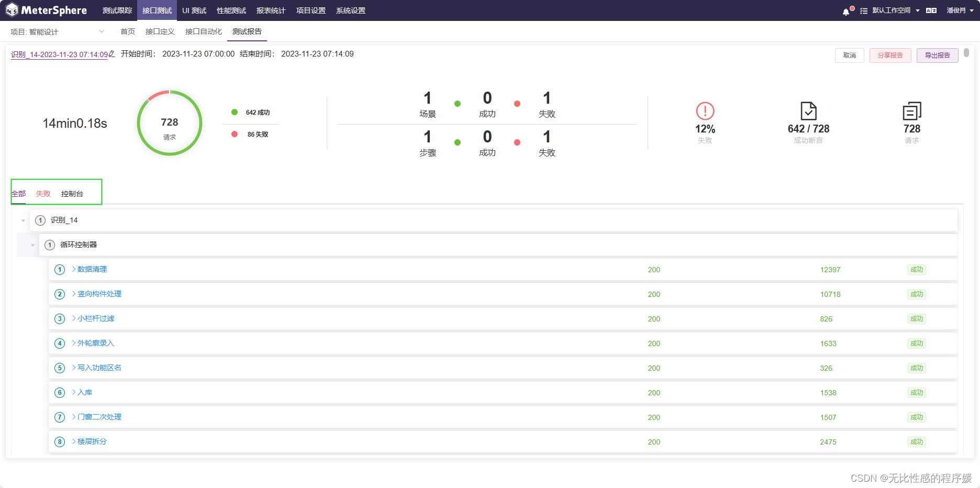Open the project selector dropdown
The width and height of the screenshot is (980, 488).
coord(58,32)
